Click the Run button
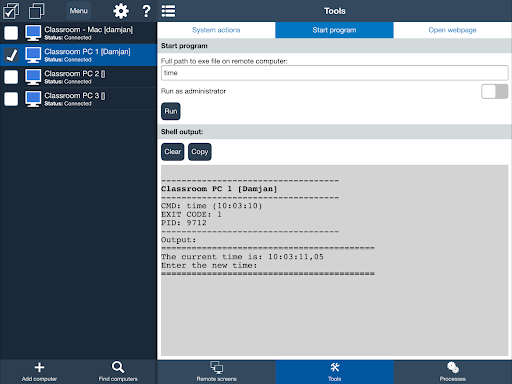 coord(171,111)
